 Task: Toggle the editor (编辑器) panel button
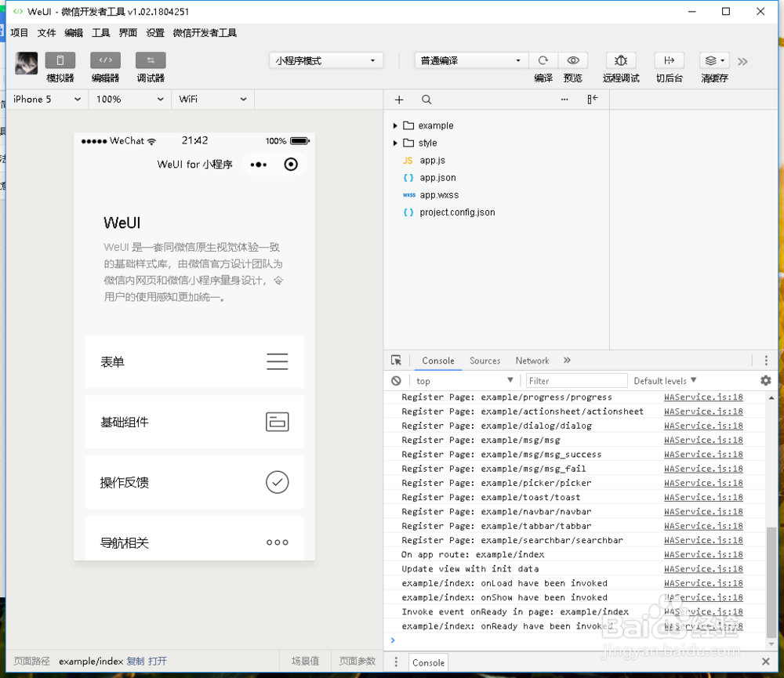click(106, 60)
